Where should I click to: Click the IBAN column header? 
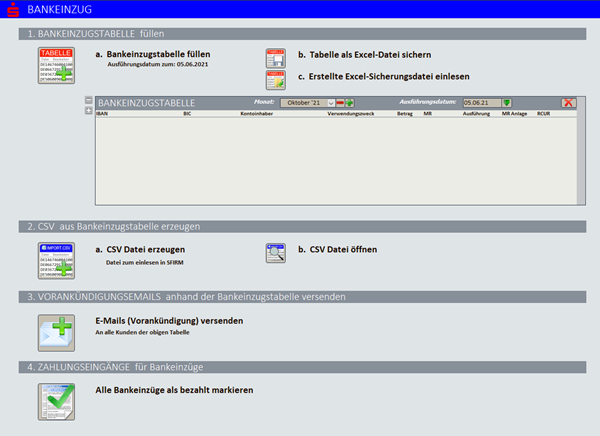pos(102,115)
